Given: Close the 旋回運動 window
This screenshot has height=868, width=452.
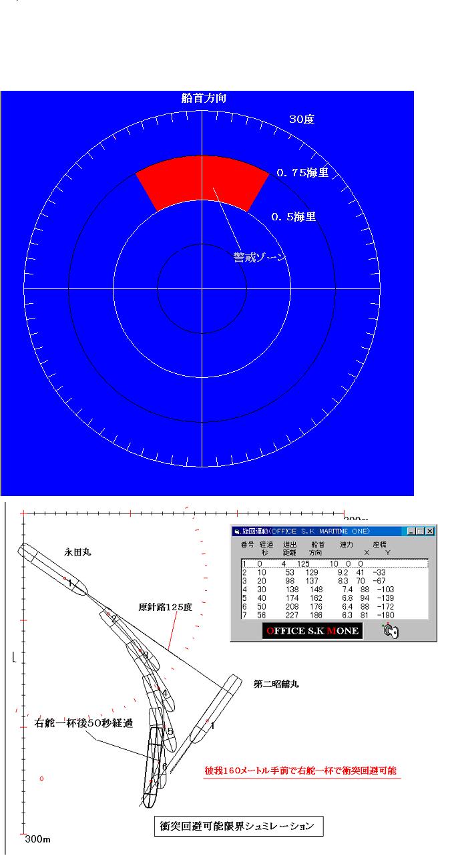Looking at the screenshot, I should point(429,531).
